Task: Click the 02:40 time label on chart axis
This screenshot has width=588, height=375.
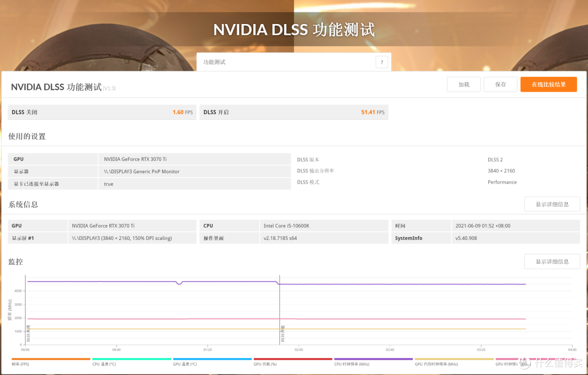Action: click(x=390, y=350)
